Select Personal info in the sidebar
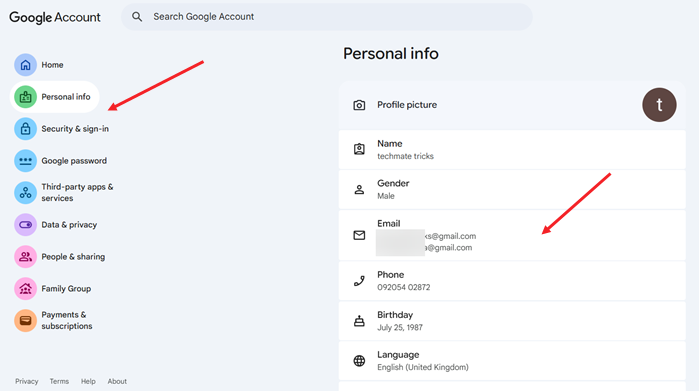The height and width of the screenshot is (391, 699). [54, 97]
